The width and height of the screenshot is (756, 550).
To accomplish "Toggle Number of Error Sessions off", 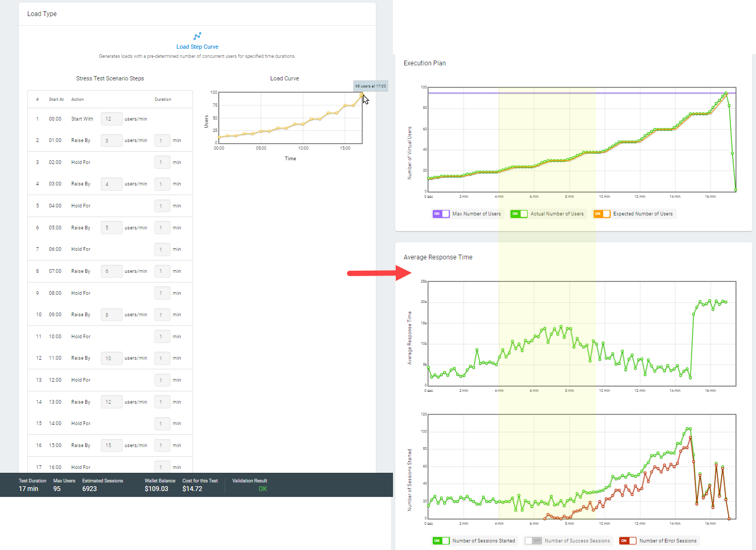I will click(627, 541).
